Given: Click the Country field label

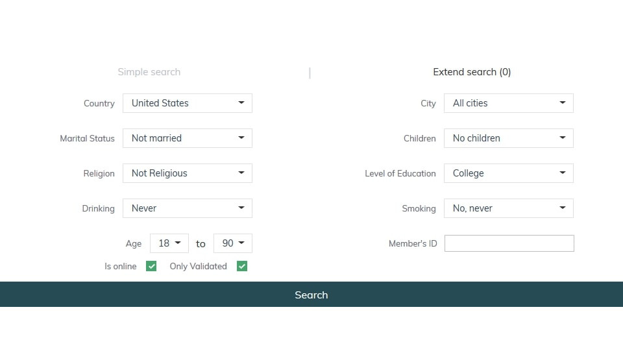Looking at the screenshot, I should (99, 103).
